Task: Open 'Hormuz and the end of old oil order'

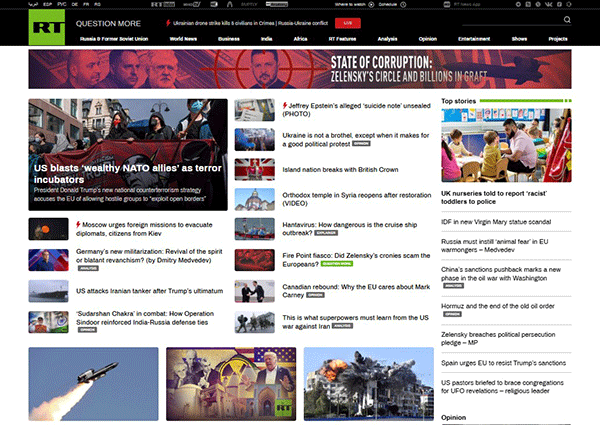Action: tap(497, 306)
